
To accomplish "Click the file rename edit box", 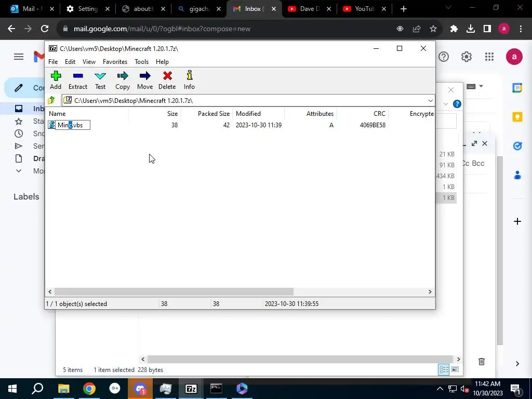I will (73, 125).
